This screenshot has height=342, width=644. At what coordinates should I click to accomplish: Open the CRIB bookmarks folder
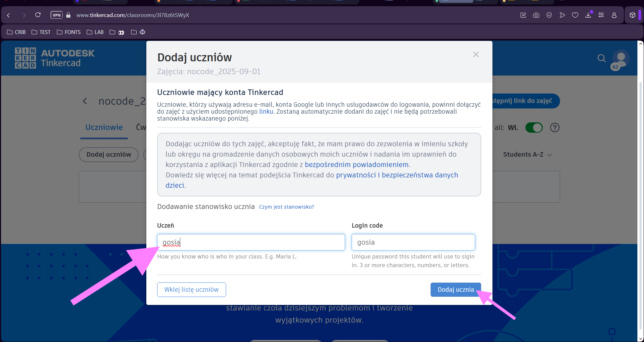[16, 32]
